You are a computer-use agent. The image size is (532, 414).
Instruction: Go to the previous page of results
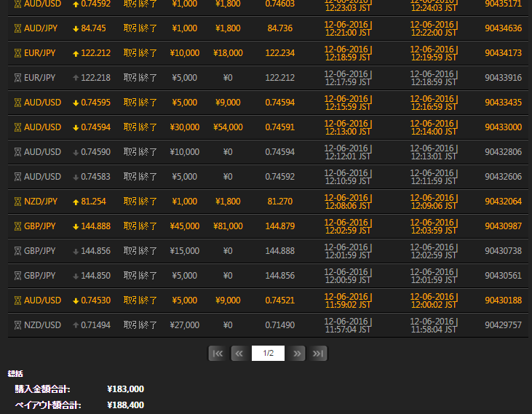pos(238,354)
